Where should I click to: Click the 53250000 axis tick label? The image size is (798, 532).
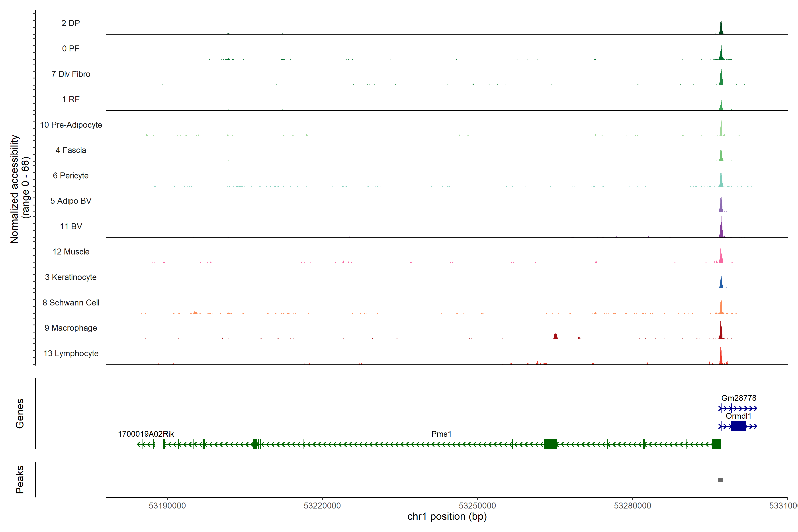(477, 506)
